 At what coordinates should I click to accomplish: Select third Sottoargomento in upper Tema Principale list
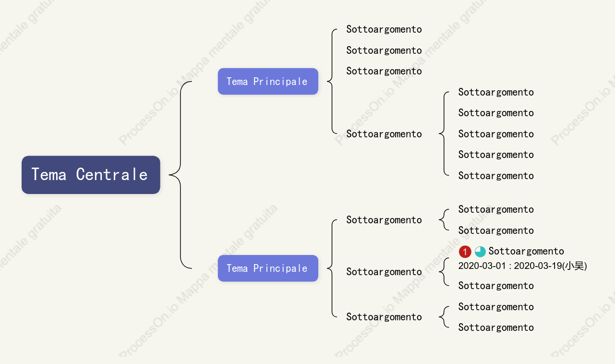(384, 71)
